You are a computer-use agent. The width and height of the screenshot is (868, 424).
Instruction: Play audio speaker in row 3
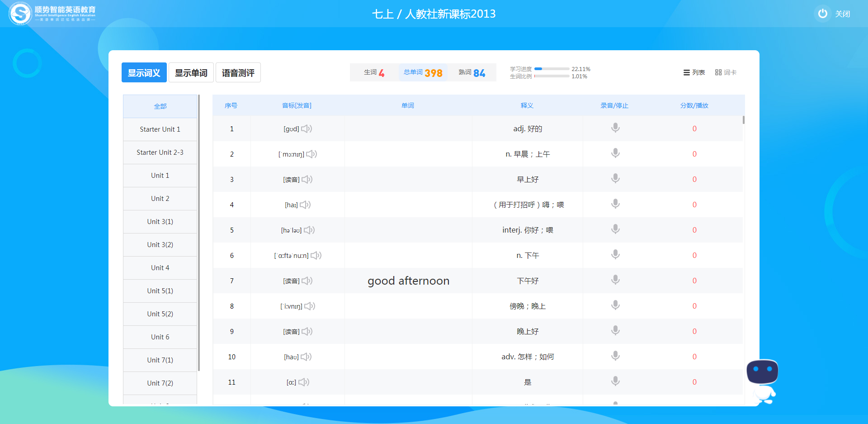[307, 180]
